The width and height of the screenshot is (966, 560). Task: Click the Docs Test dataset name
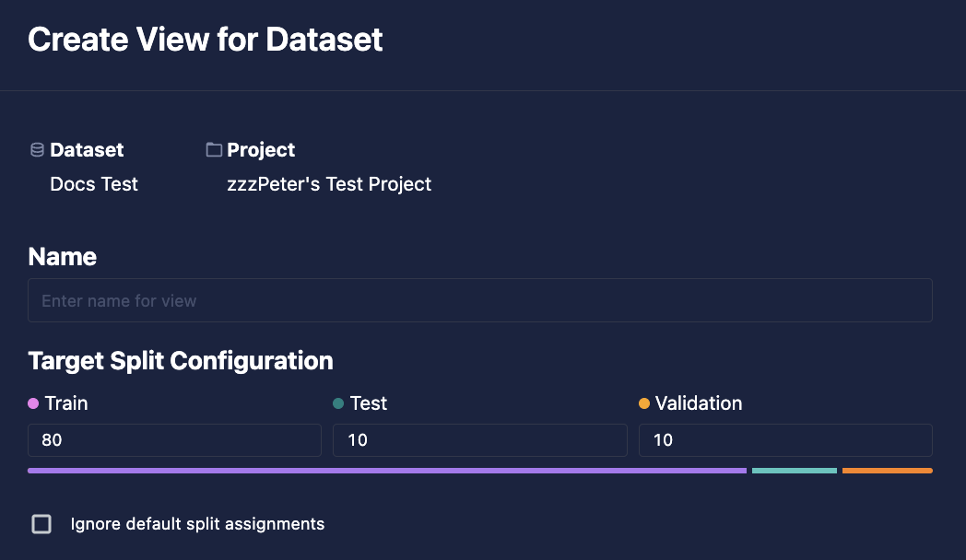pos(94,184)
